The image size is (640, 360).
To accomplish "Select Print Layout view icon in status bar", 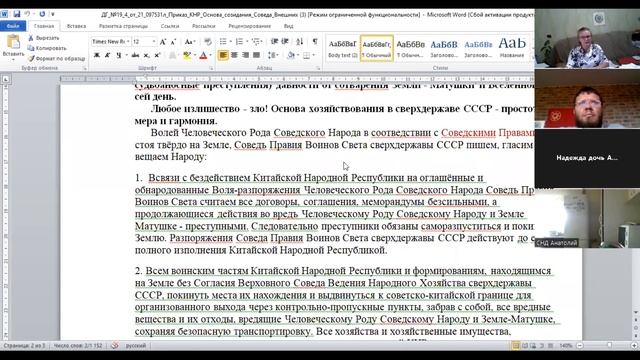I will coord(516,346).
